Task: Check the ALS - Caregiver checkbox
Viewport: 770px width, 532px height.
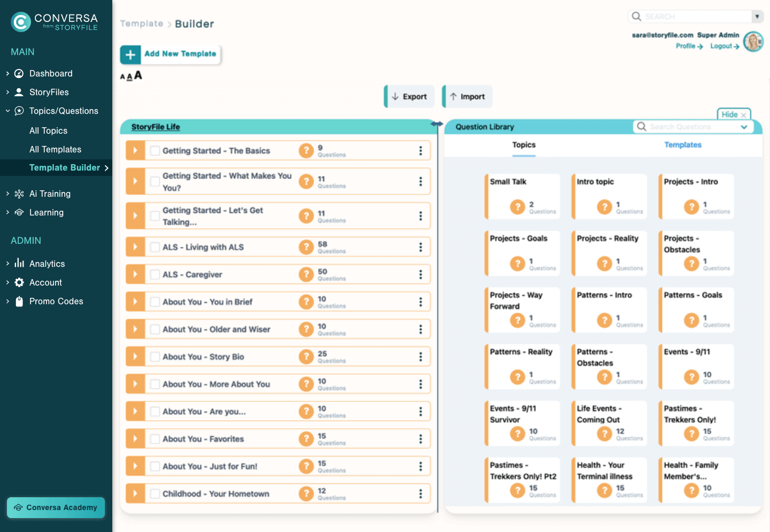Action: coord(155,274)
